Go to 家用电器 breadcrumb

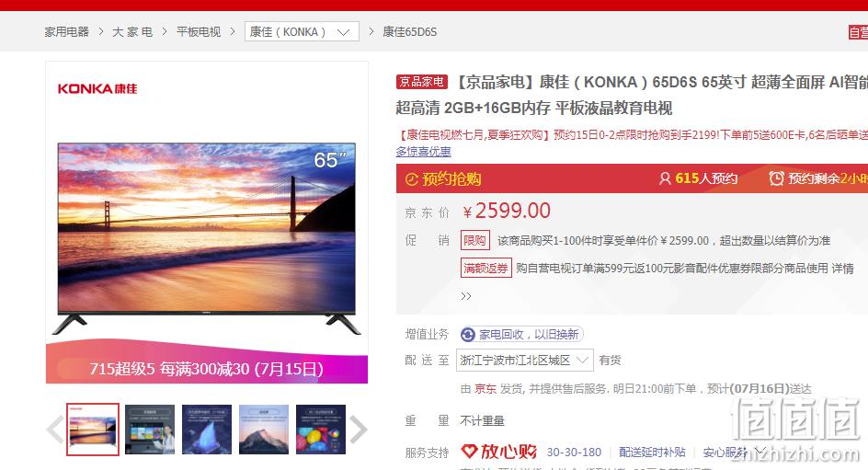click(x=66, y=32)
